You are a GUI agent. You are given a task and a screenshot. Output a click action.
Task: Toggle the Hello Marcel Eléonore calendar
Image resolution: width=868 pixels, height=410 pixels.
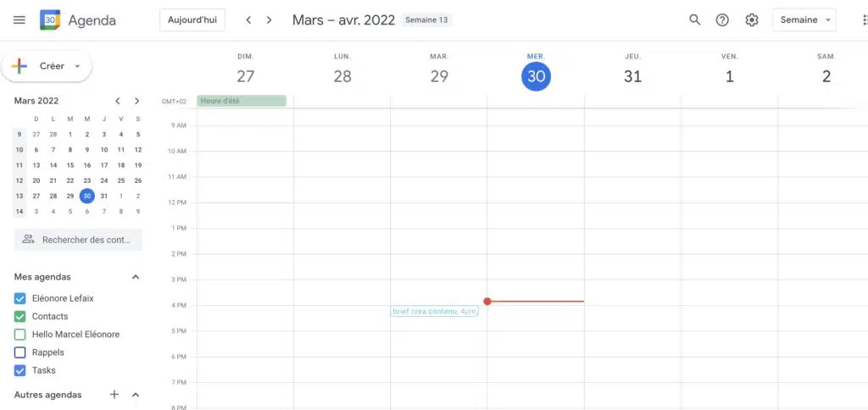(20, 335)
